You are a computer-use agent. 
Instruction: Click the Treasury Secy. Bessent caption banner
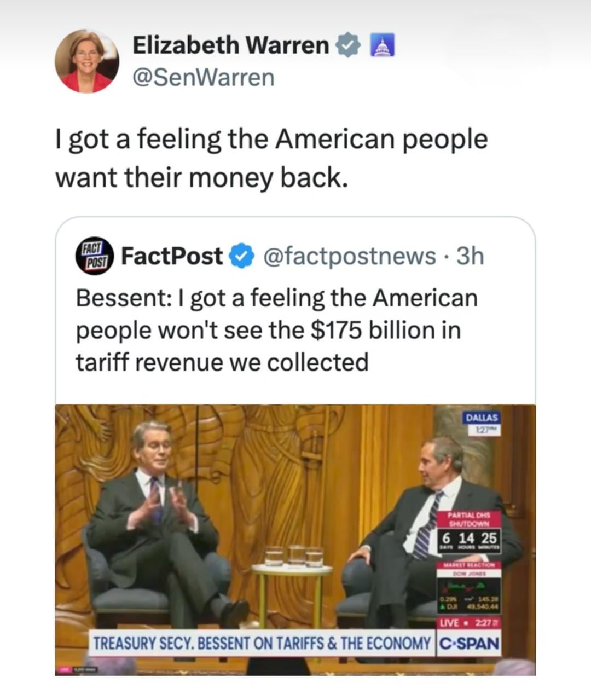point(262,643)
